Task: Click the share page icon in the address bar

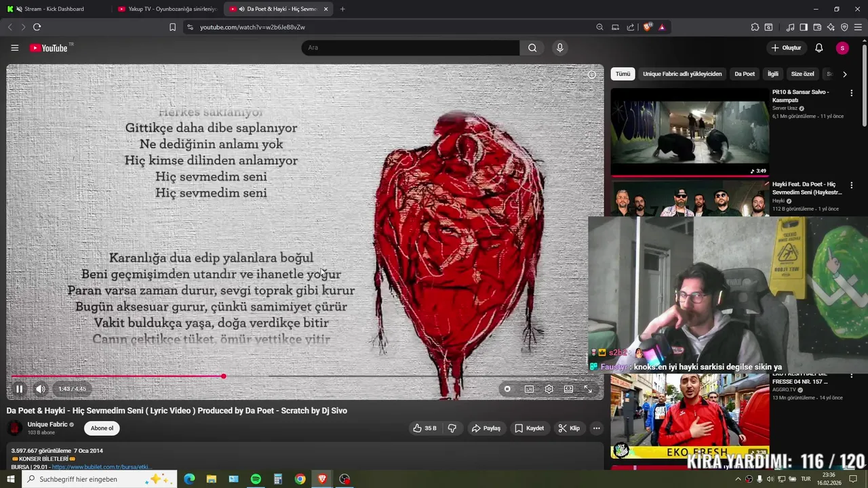Action: point(631,27)
